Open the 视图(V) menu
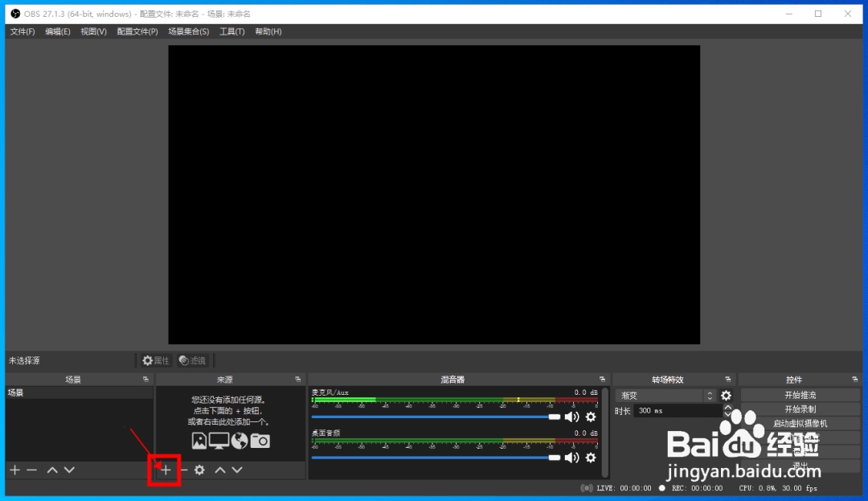The height and width of the screenshot is (501, 868). (93, 31)
